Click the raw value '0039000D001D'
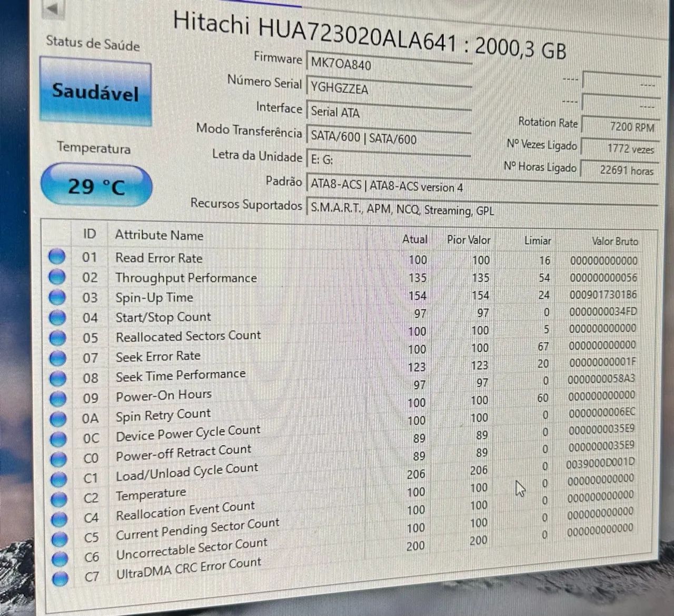Viewport: 674px width, 616px height. tap(601, 463)
